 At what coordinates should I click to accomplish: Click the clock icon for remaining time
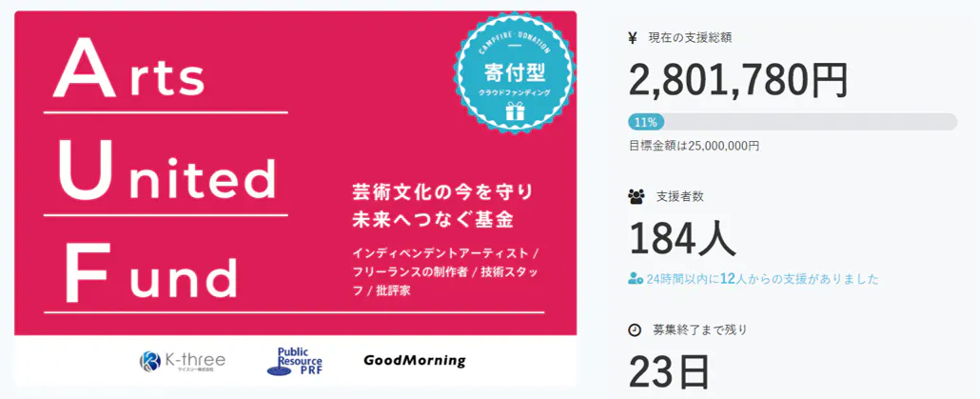[x=635, y=330]
